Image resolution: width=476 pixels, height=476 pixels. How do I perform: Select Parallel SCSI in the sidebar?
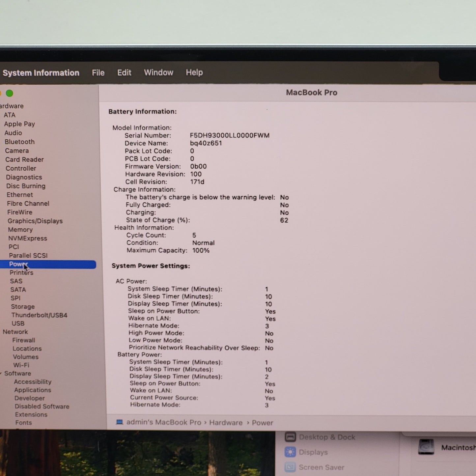[28, 255]
